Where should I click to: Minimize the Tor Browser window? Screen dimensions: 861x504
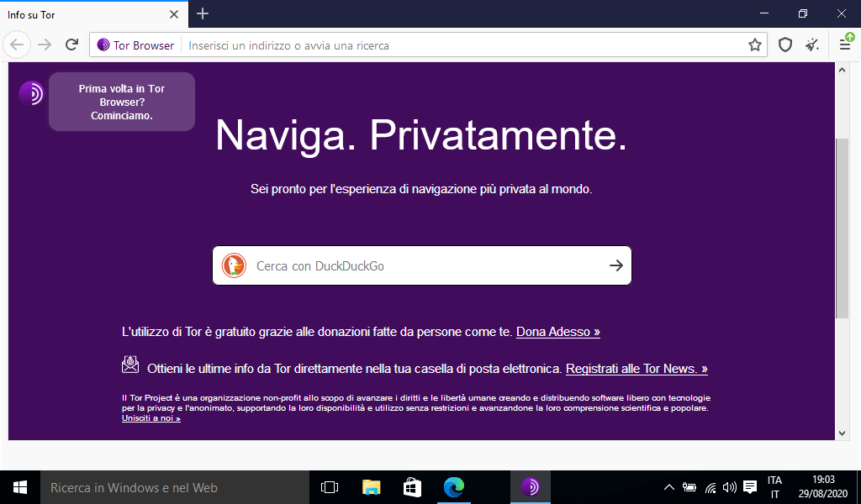click(x=764, y=13)
